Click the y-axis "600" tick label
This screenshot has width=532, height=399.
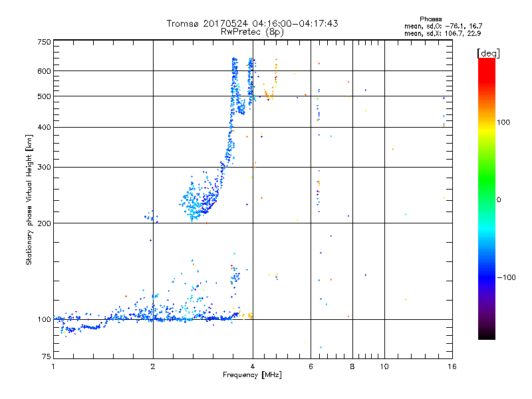[44, 71]
